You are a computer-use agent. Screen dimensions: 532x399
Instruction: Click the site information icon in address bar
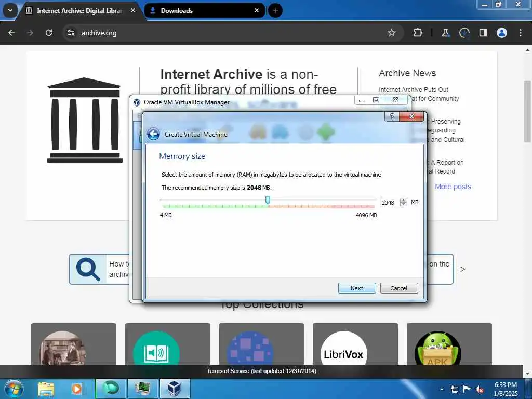[71, 33]
